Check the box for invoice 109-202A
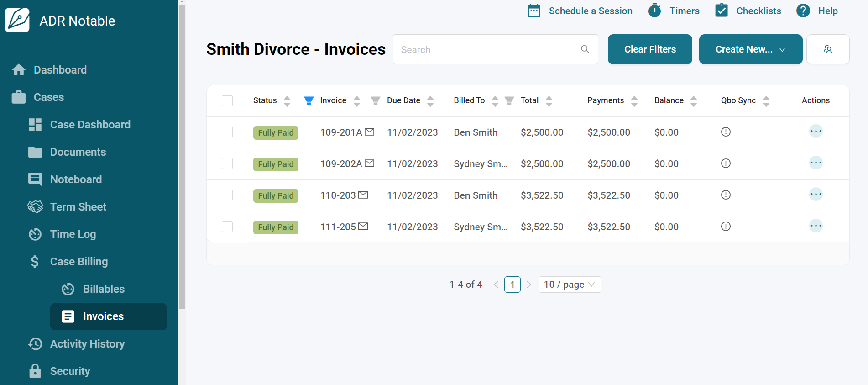The image size is (868, 385). point(227,163)
